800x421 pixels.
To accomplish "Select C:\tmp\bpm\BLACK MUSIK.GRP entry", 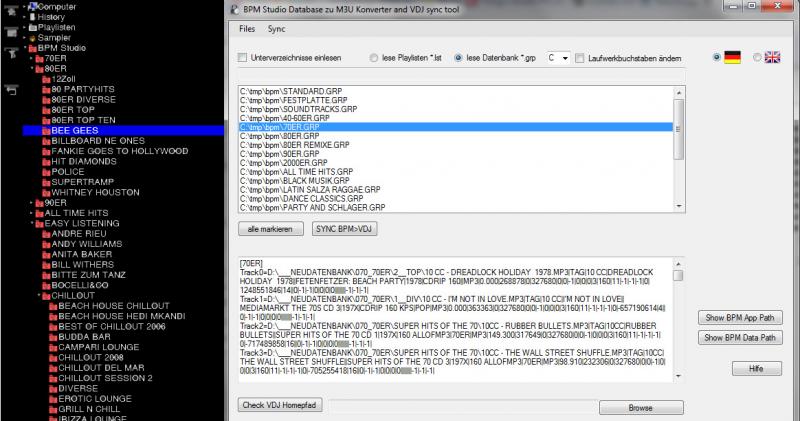I will point(456,181).
